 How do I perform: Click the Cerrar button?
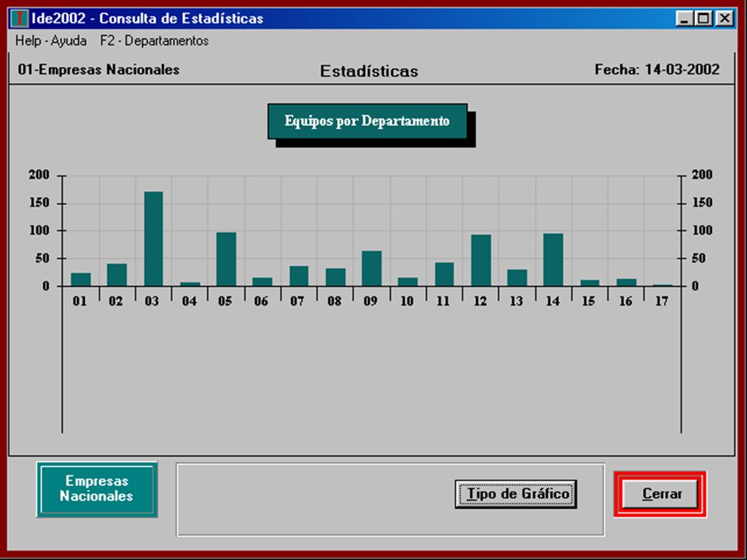[661, 494]
